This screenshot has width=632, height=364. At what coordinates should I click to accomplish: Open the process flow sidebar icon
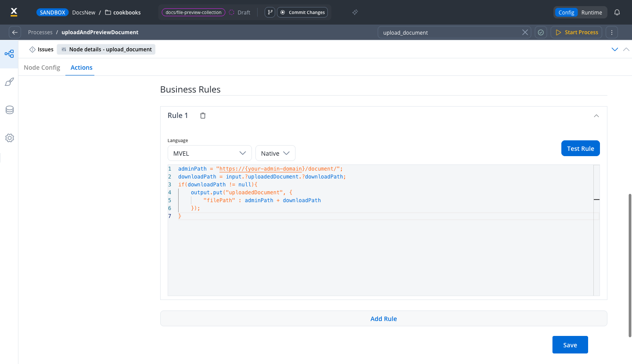[x=9, y=54]
